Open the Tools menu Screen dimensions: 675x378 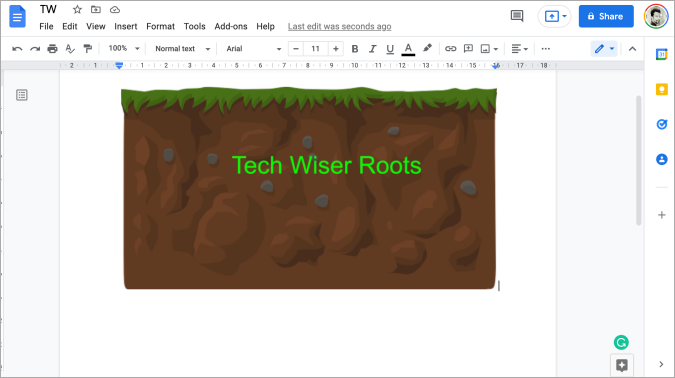coord(195,26)
